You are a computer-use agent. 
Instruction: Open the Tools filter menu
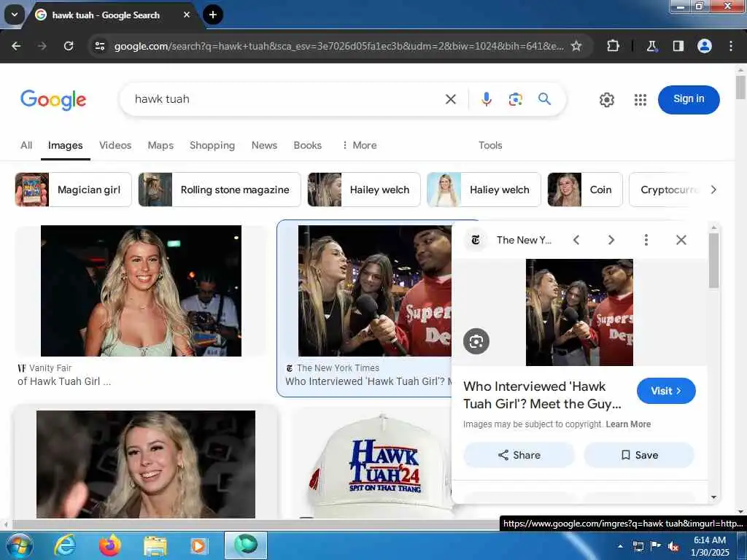point(490,145)
